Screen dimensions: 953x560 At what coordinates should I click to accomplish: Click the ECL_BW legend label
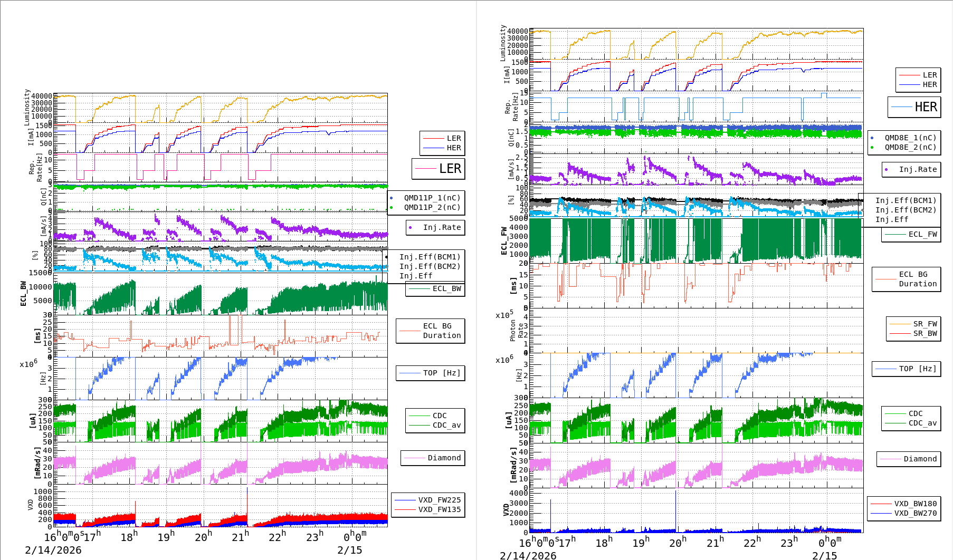coord(446,288)
